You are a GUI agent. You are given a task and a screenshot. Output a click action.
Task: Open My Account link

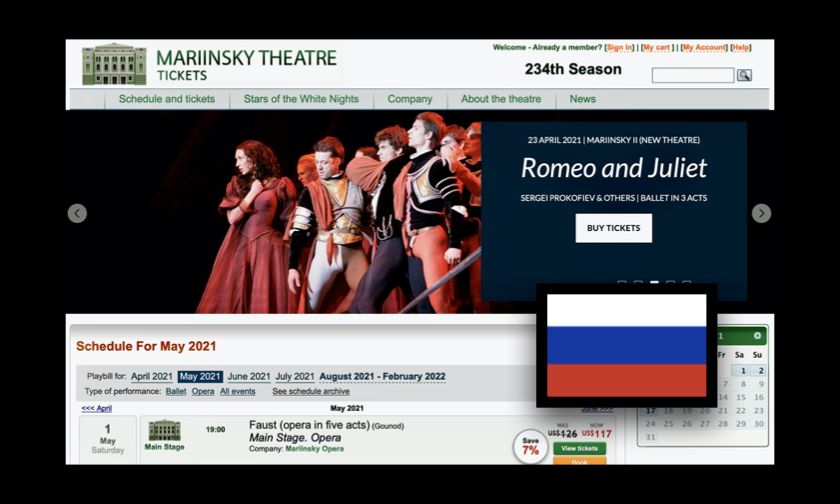pos(704,48)
